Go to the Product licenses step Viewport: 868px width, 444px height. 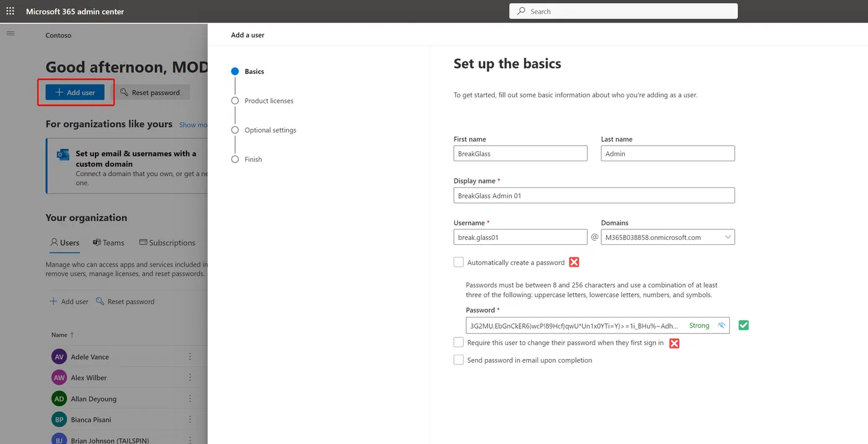(x=262, y=100)
